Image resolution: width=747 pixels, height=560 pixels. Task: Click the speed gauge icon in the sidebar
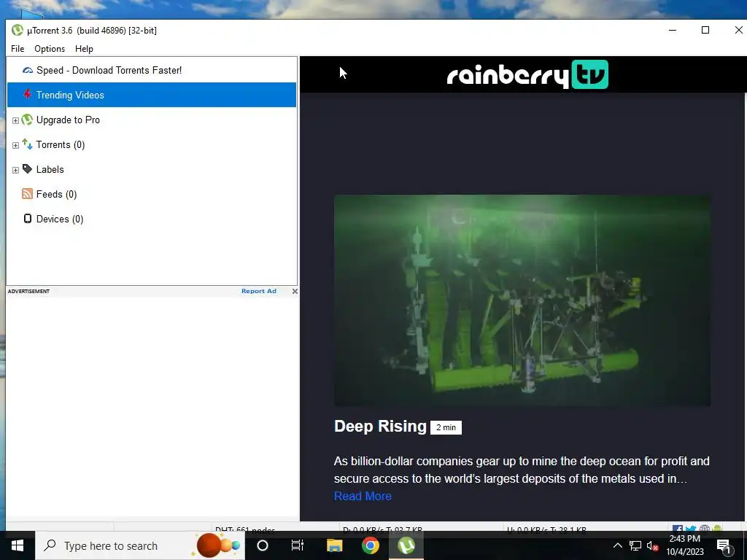(x=28, y=70)
